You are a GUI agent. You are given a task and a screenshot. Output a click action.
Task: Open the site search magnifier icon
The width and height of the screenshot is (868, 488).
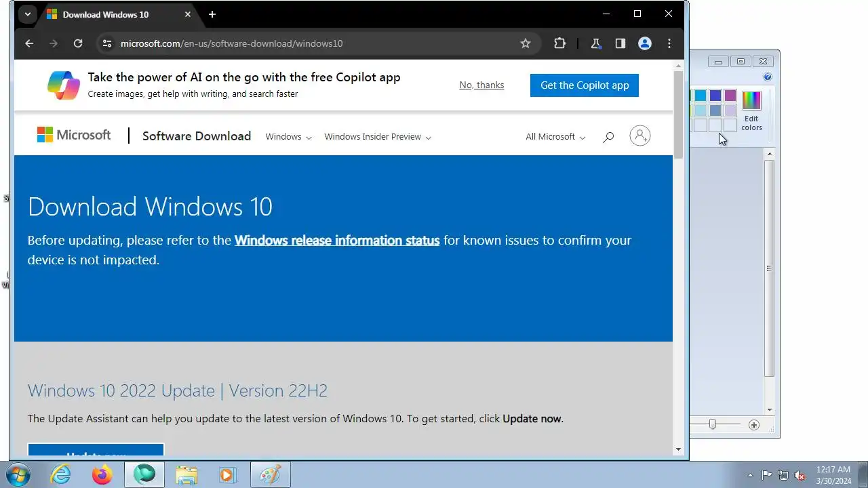pos(608,137)
